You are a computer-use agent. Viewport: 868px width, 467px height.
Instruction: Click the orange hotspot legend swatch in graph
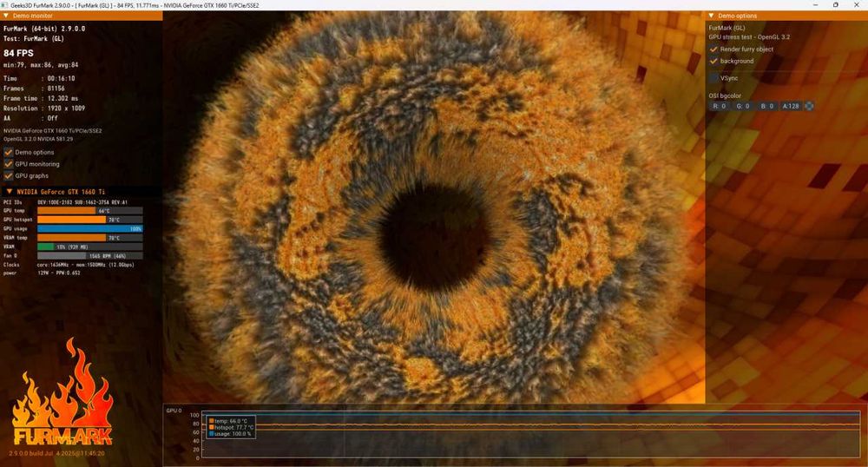point(212,427)
